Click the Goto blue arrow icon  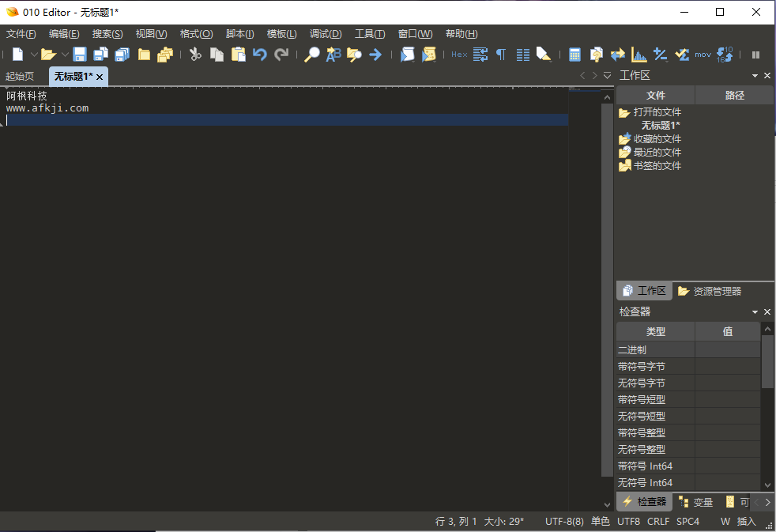(x=375, y=55)
